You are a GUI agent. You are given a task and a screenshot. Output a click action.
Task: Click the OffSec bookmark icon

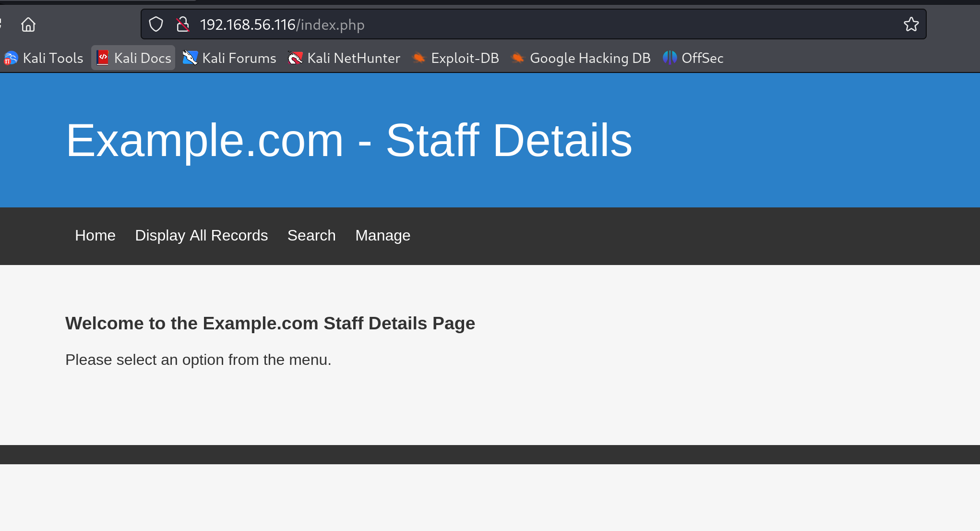point(669,58)
